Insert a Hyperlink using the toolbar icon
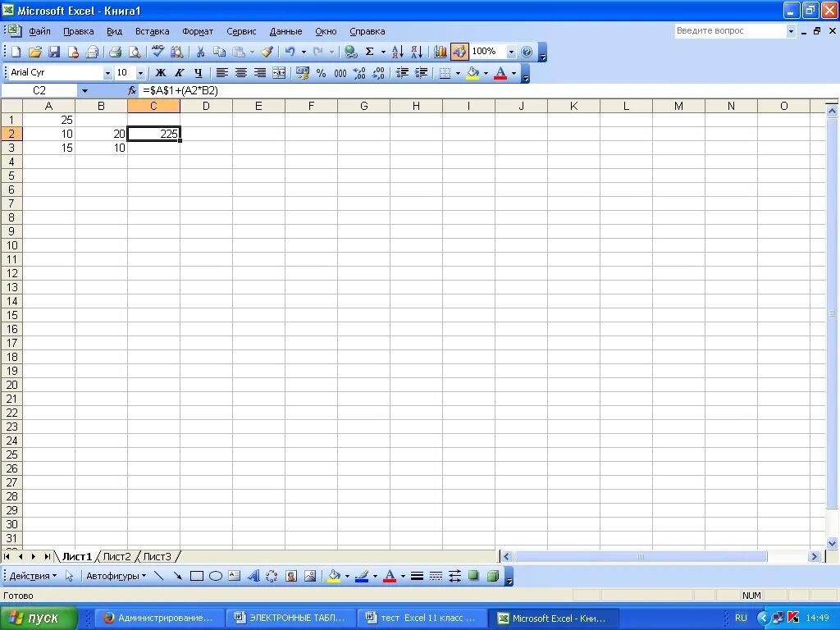The width and height of the screenshot is (840, 630). click(x=350, y=51)
